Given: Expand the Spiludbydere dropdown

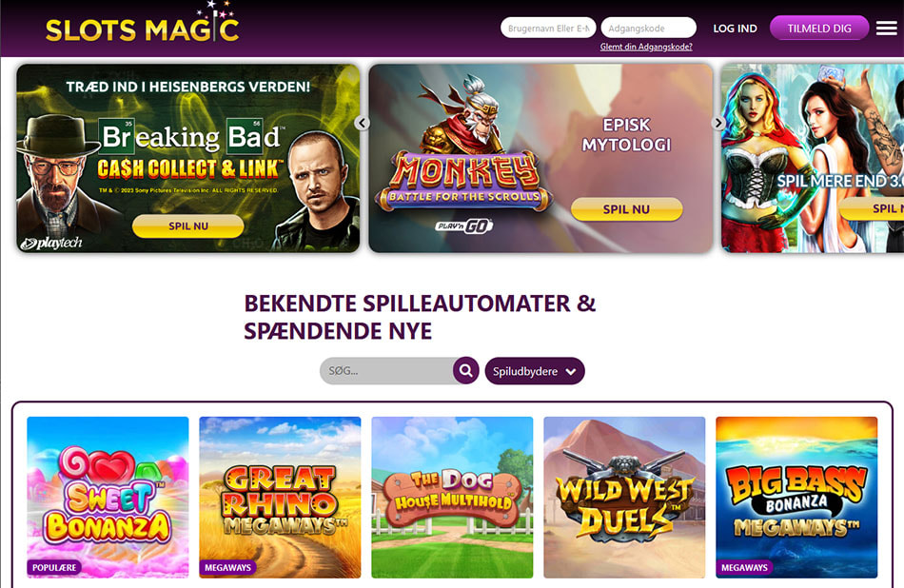Looking at the screenshot, I should (535, 371).
